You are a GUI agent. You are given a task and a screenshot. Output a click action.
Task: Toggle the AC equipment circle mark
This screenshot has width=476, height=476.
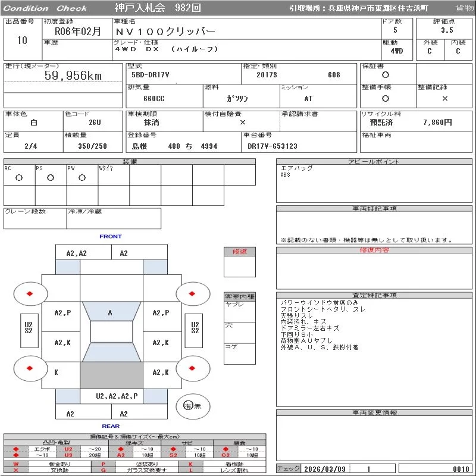(x=19, y=177)
